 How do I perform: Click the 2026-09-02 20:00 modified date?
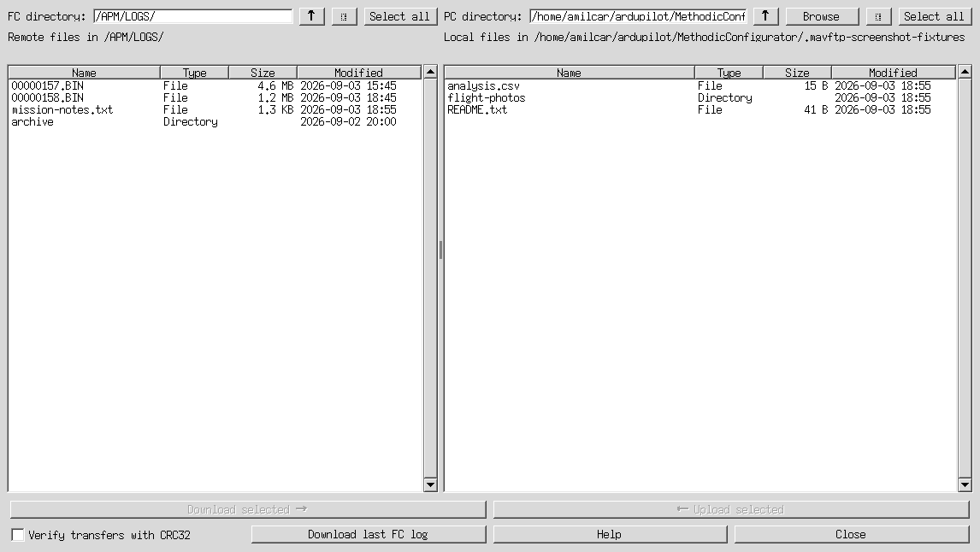point(348,121)
